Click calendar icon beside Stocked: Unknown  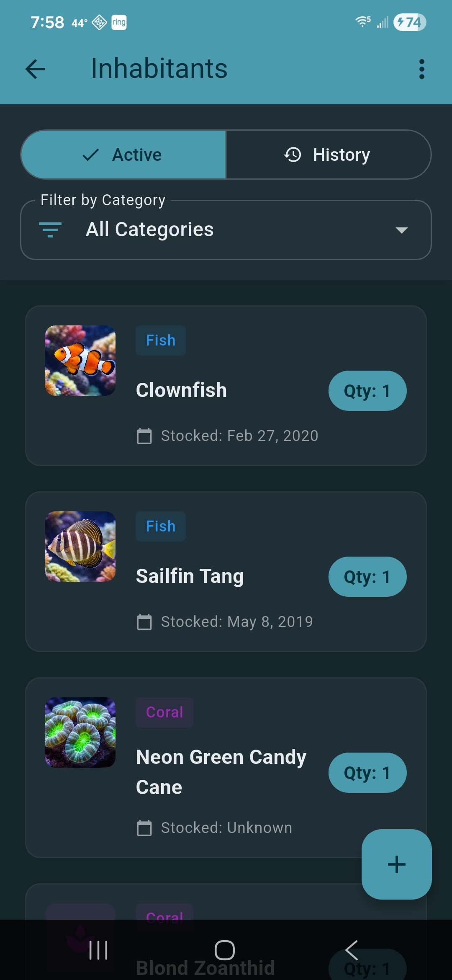pos(144,828)
